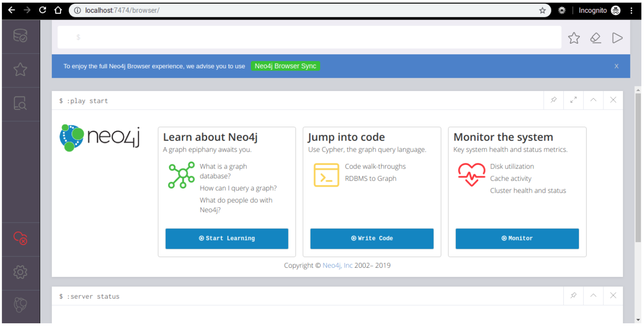Open the Favorites star in sidebar
The height and width of the screenshot is (326, 644).
pos(20,70)
